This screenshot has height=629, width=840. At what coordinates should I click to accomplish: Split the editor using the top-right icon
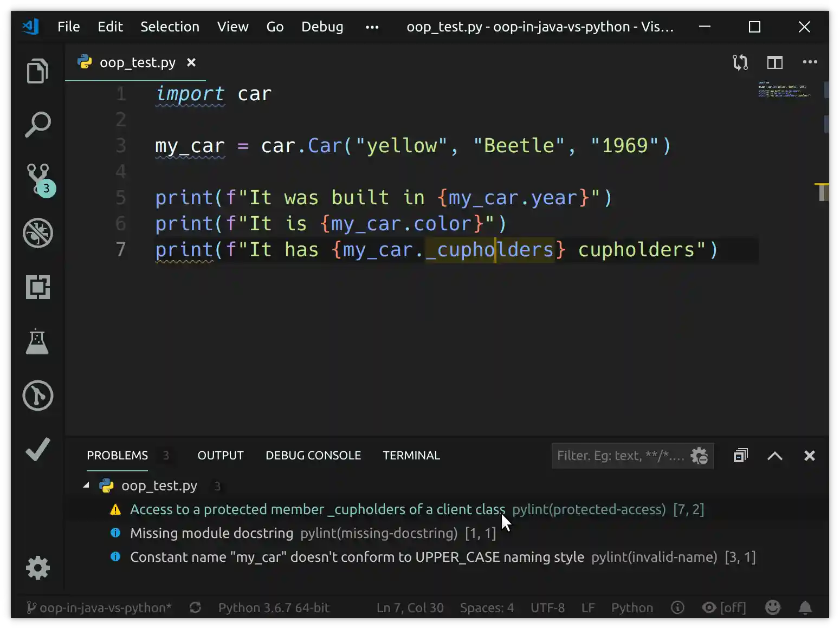774,62
